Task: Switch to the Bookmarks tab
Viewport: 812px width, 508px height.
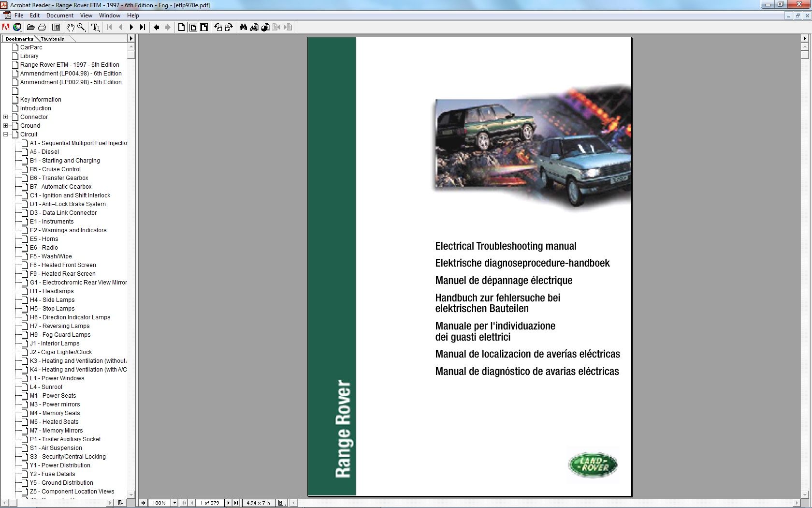Action: [x=19, y=39]
